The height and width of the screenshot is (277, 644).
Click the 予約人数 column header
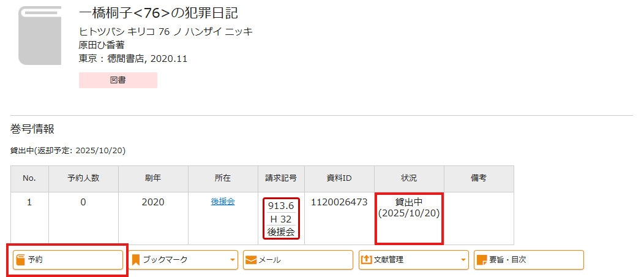click(83, 178)
